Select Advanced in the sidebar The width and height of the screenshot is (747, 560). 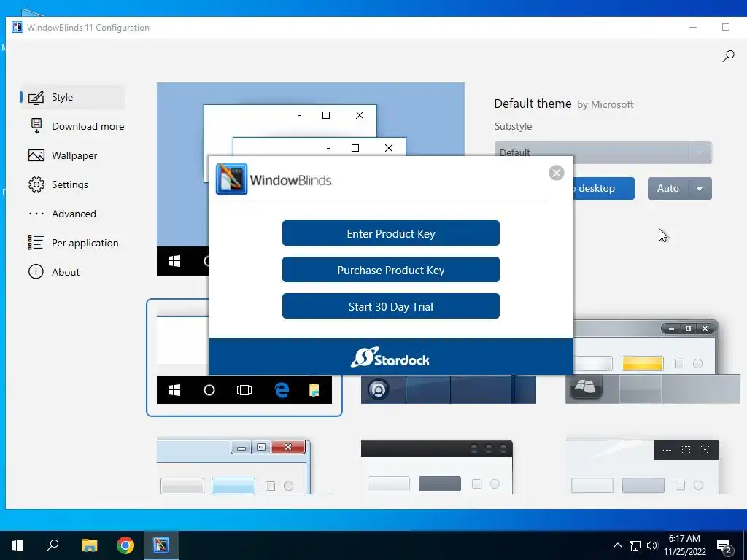pos(72,214)
